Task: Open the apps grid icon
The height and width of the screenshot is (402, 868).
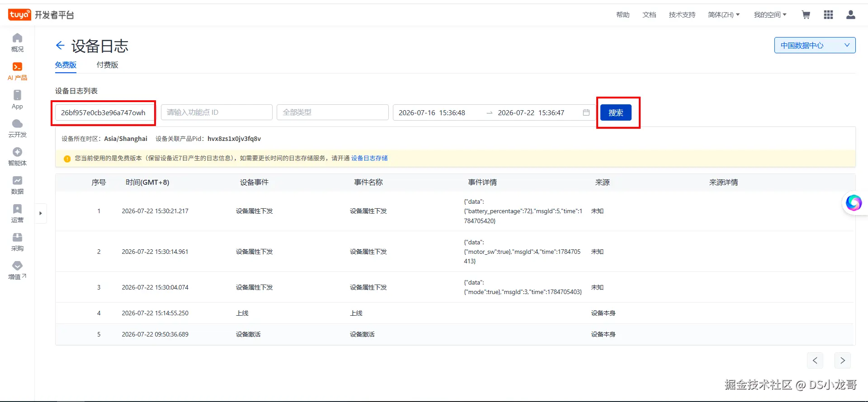Action: [x=828, y=15]
